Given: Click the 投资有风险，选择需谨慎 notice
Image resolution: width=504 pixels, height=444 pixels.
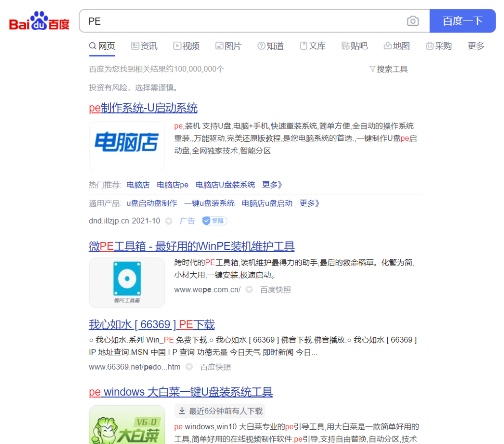Looking at the screenshot, I should pos(133,88).
